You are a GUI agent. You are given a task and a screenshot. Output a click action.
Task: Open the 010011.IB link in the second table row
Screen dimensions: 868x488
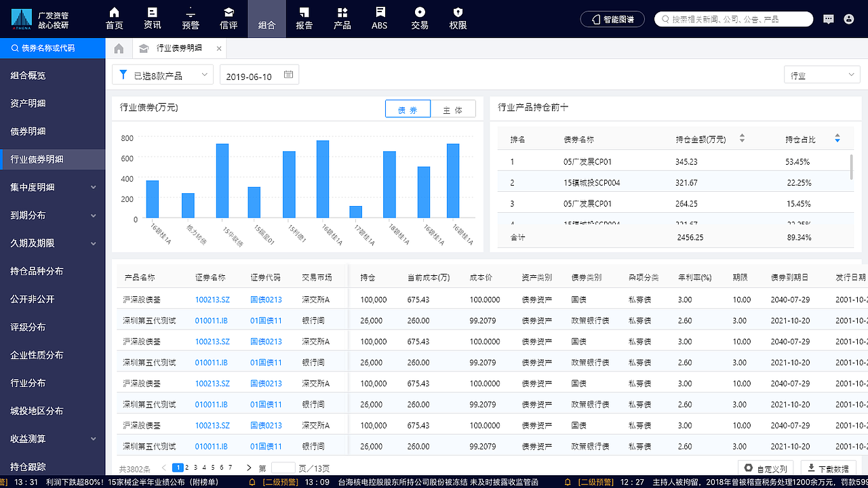tap(212, 321)
